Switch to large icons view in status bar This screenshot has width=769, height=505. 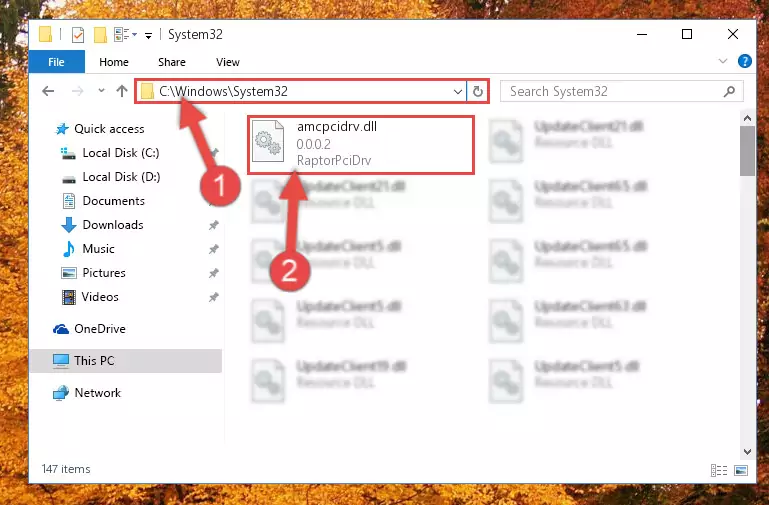(x=741, y=471)
